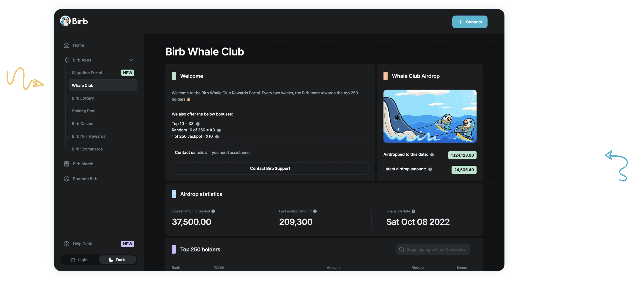Click the Connect wallet button

click(470, 22)
